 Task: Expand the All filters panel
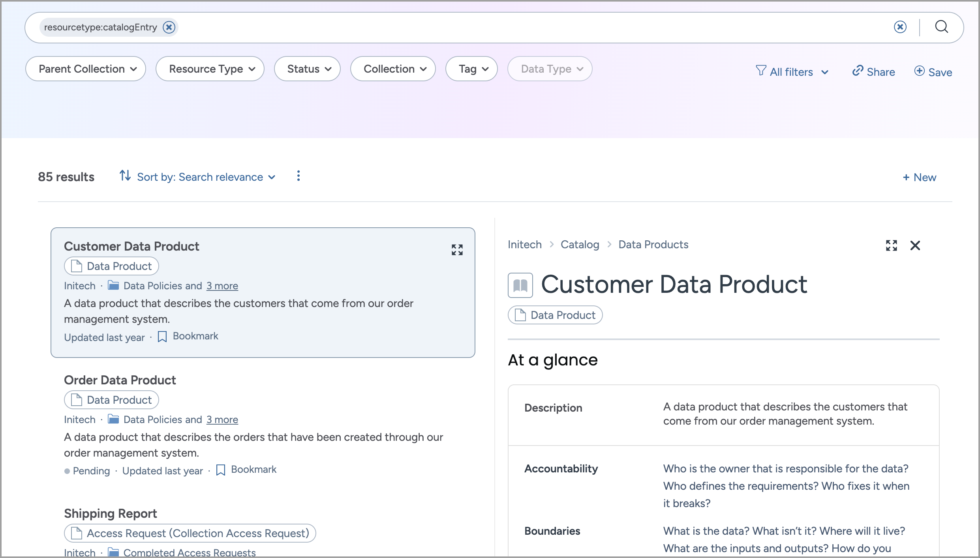792,71
